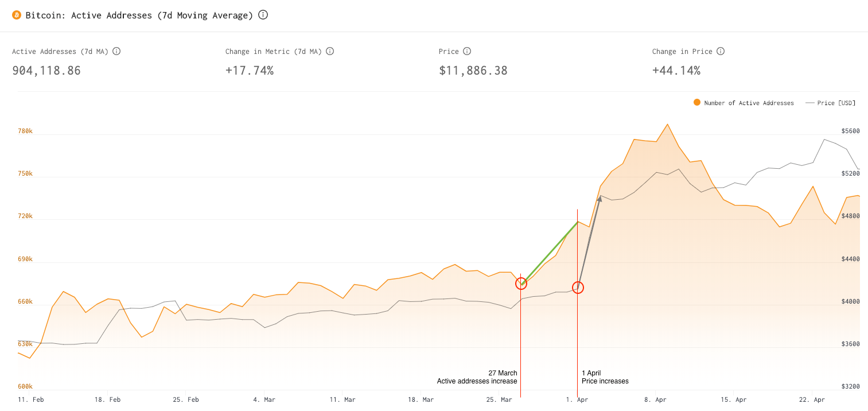This screenshot has width=868, height=411.
Task: Click the 720k left axis label
Action: pyautogui.click(x=25, y=216)
